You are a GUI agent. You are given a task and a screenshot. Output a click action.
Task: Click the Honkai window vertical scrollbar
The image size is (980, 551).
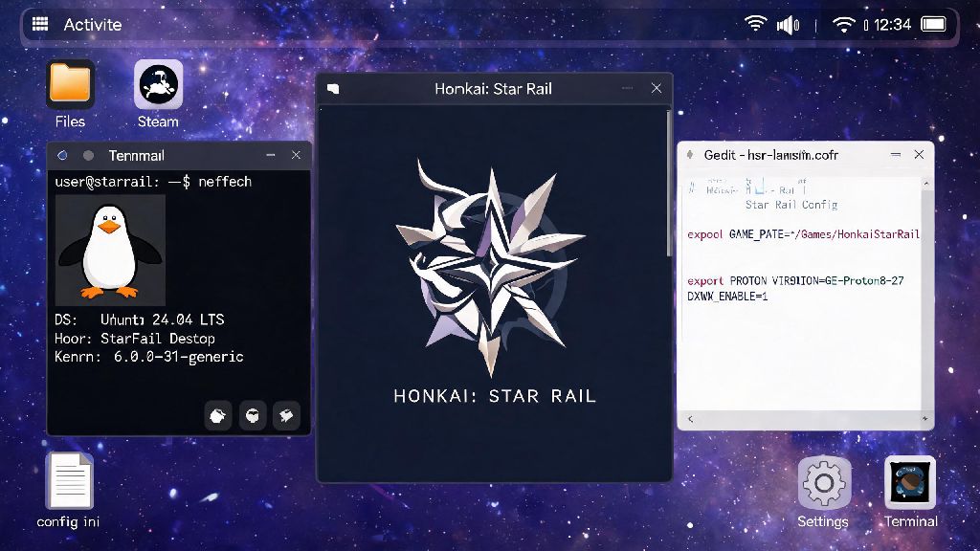[669, 183]
